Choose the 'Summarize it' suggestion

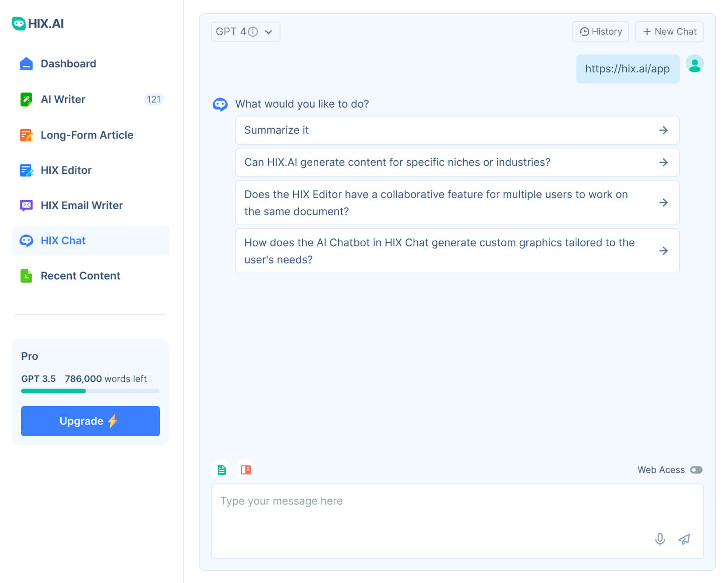pos(457,130)
